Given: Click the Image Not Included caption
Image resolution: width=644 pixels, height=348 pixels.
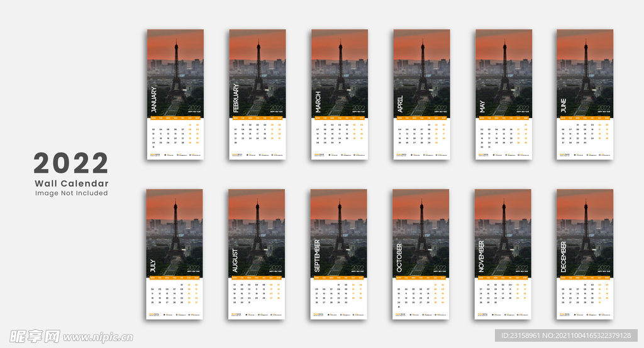Looking at the screenshot, I should pos(72,193).
